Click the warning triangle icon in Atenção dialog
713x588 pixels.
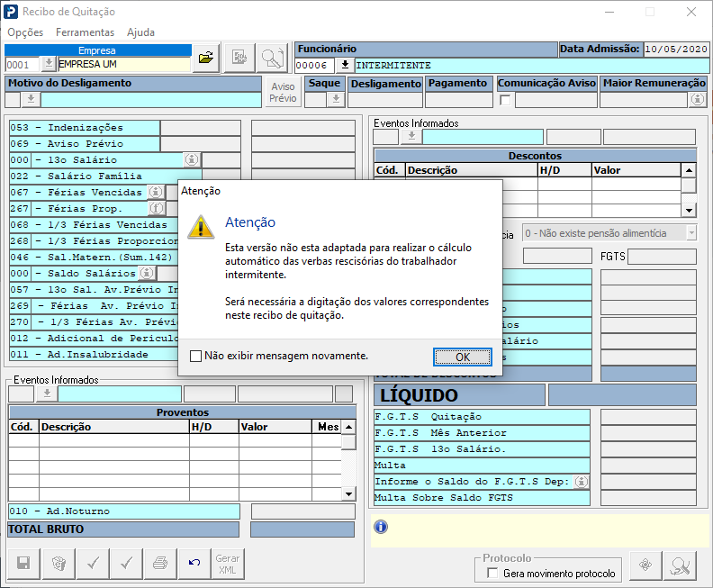click(201, 226)
